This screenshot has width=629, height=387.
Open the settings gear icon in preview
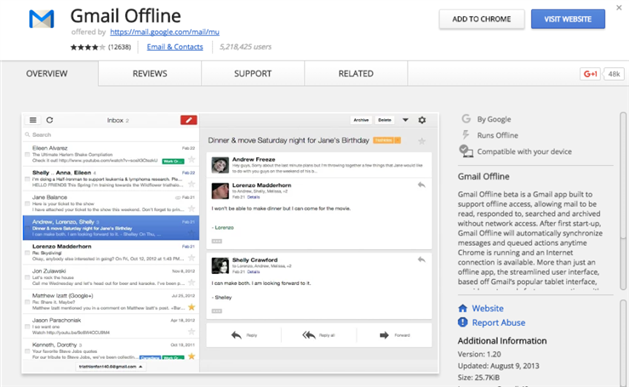pyautogui.click(x=422, y=120)
